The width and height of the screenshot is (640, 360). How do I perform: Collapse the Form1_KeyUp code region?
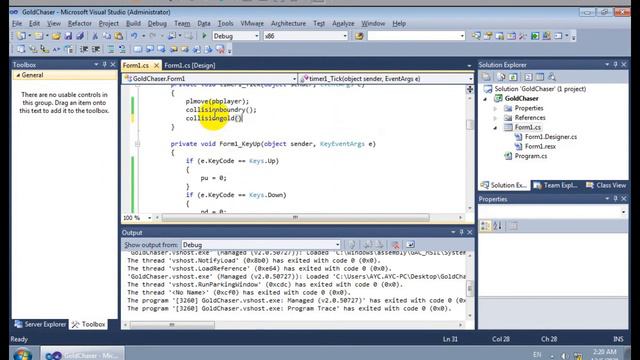138,144
